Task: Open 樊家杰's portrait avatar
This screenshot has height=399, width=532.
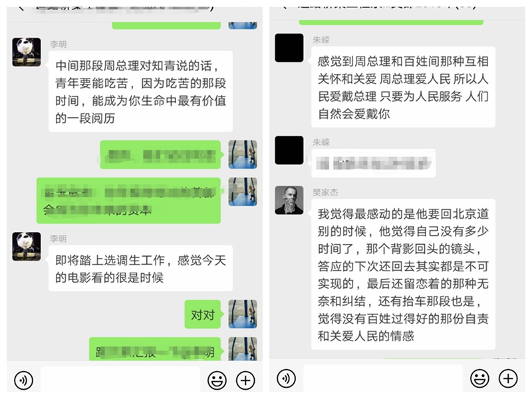Action: pyautogui.click(x=289, y=200)
